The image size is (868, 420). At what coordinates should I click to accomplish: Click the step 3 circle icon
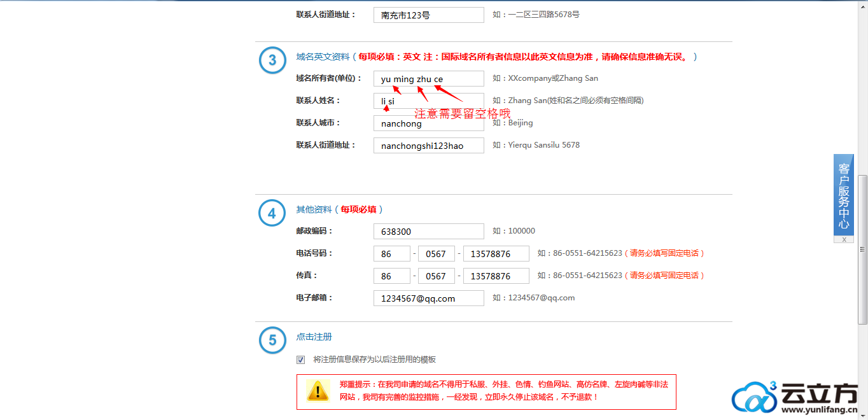272,60
